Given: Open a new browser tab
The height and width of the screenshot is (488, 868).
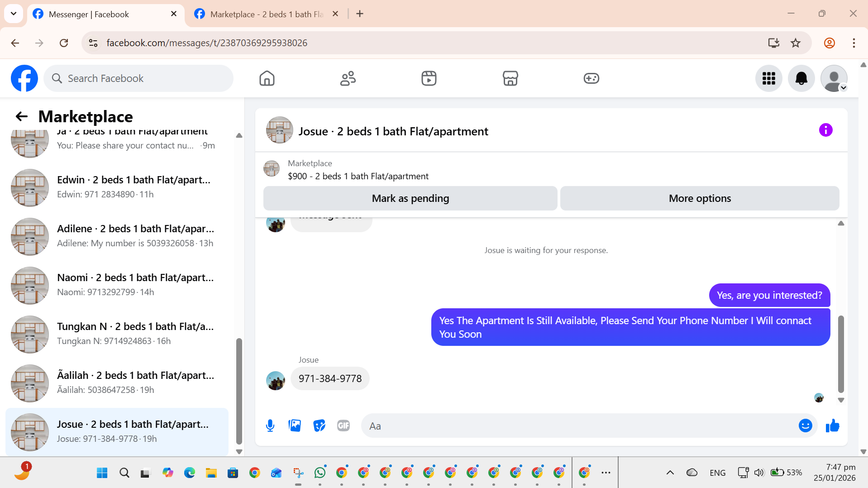Looking at the screenshot, I should 360,14.
